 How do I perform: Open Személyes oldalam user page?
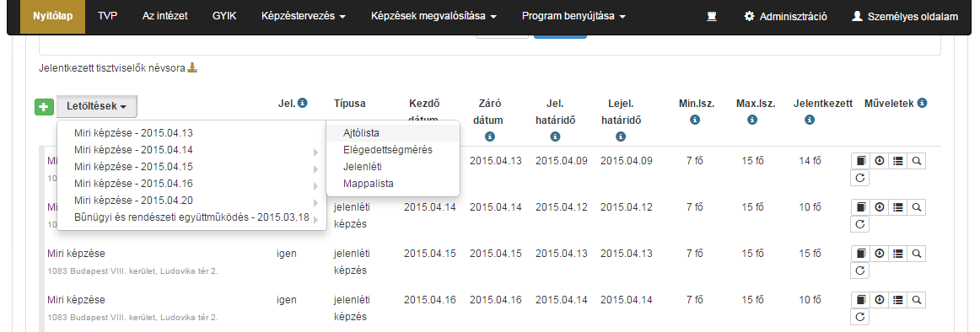point(905,17)
